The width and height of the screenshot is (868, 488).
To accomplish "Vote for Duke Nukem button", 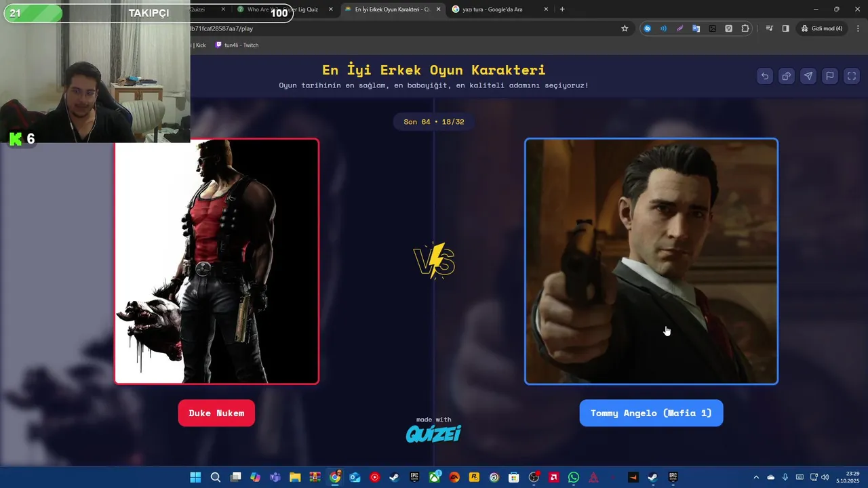I will pos(216,413).
